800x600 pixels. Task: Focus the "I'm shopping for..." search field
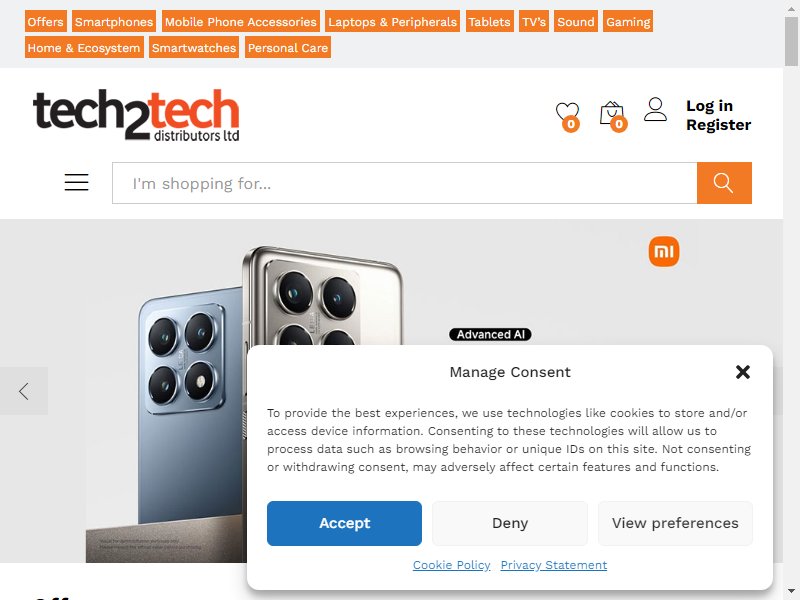pos(405,183)
